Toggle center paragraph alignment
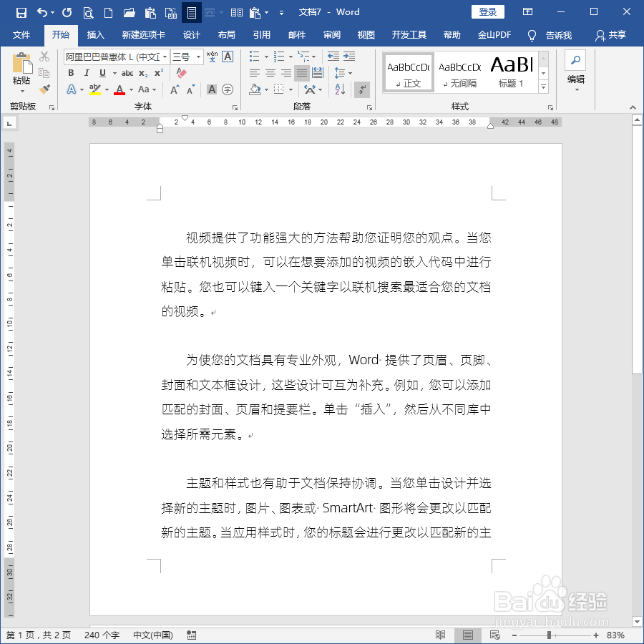644x644 pixels. 269,73
